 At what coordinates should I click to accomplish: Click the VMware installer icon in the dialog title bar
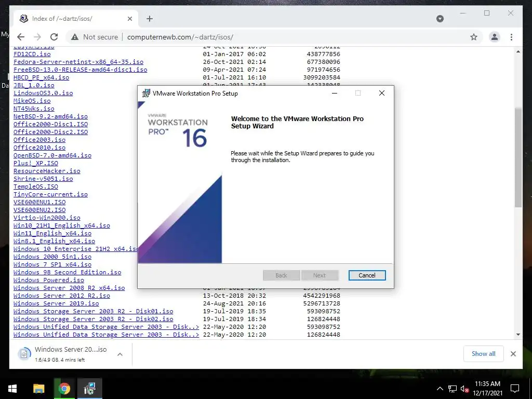(146, 93)
